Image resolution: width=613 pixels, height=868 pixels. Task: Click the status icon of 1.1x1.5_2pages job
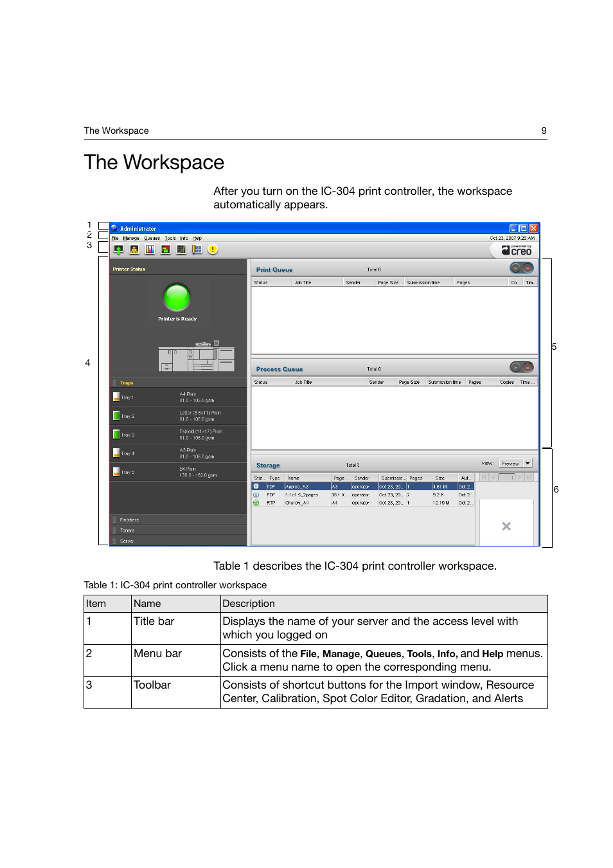[x=256, y=494]
